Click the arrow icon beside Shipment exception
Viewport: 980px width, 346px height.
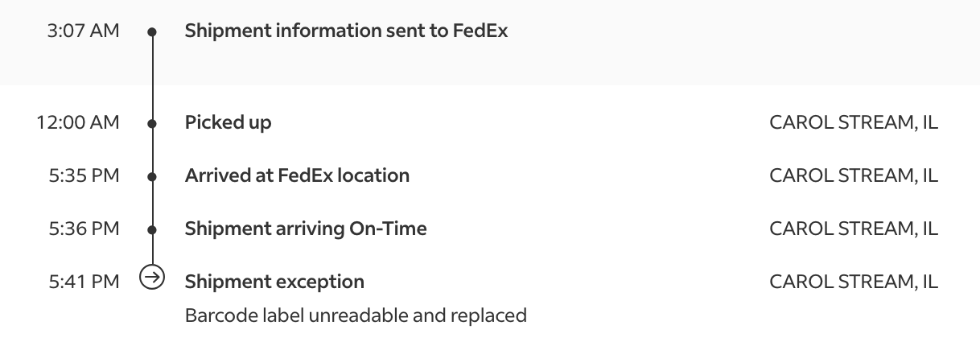pos(152,278)
